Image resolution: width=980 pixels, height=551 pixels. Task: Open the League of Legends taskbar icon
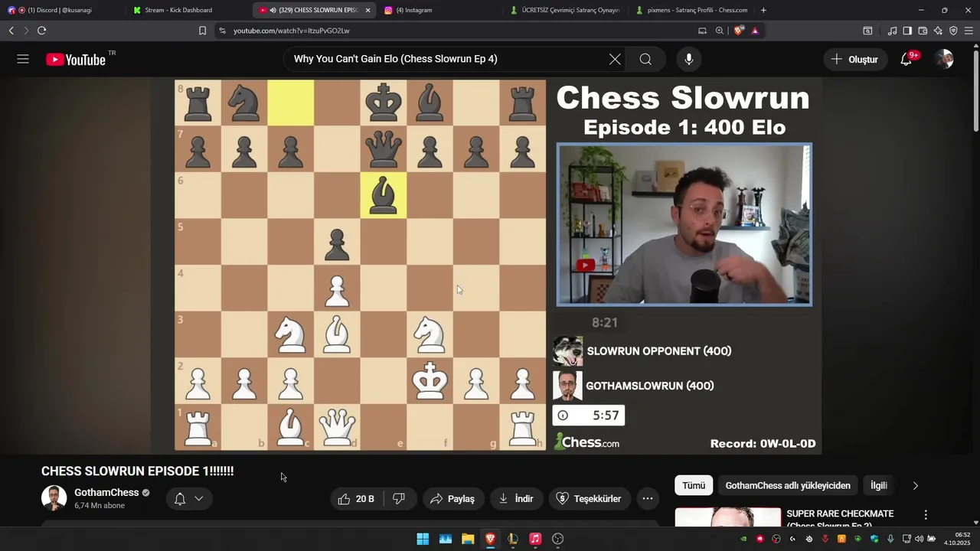tap(513, 539)
